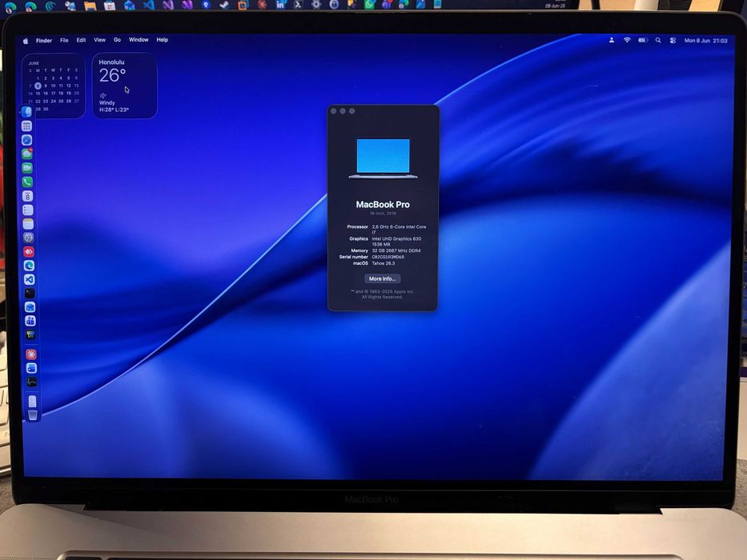This screenshot has height=560, width=747.
Task: Click the 'H:28° L:23°' forecast text
Action: click(114, 110)
